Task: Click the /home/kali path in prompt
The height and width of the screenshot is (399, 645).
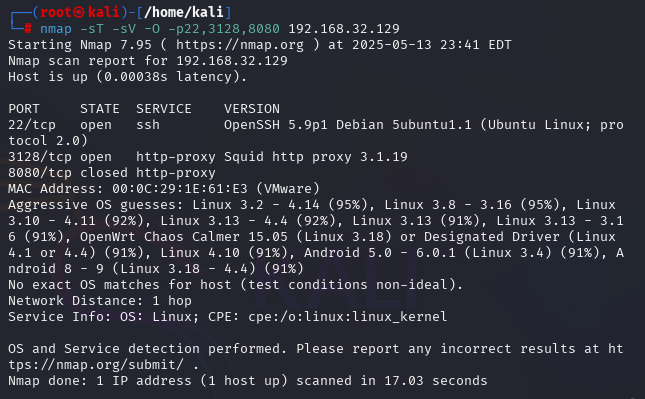Action: tap(183, 12)
